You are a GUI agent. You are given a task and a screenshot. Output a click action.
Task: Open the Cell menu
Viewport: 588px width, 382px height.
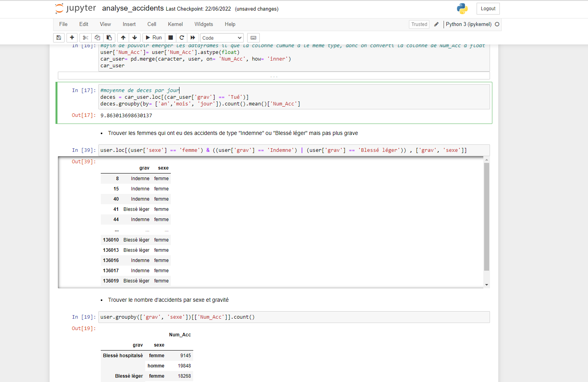click(x=152, y=24)
